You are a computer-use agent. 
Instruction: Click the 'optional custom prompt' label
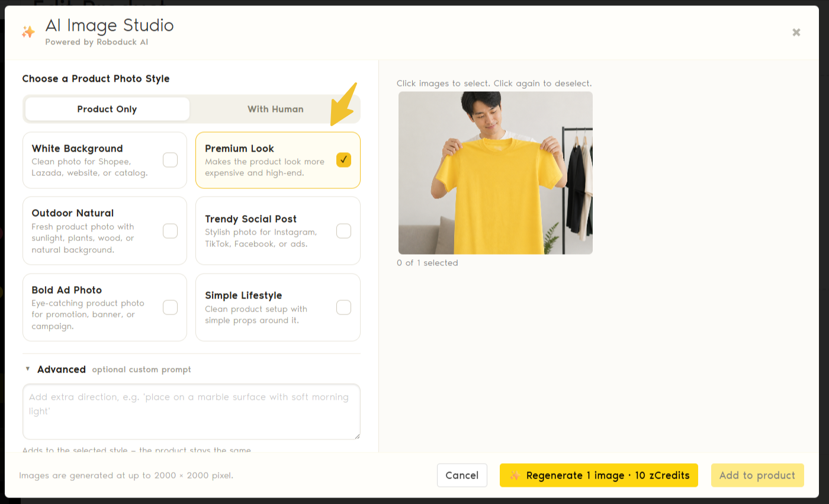click(x=142, y=370)
